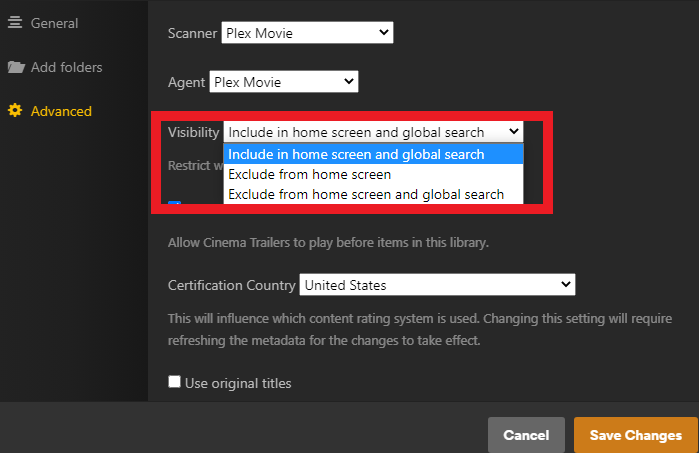Click the Cancel button
The height and width of the screenshot is (453, 699).
click(526, 435)
